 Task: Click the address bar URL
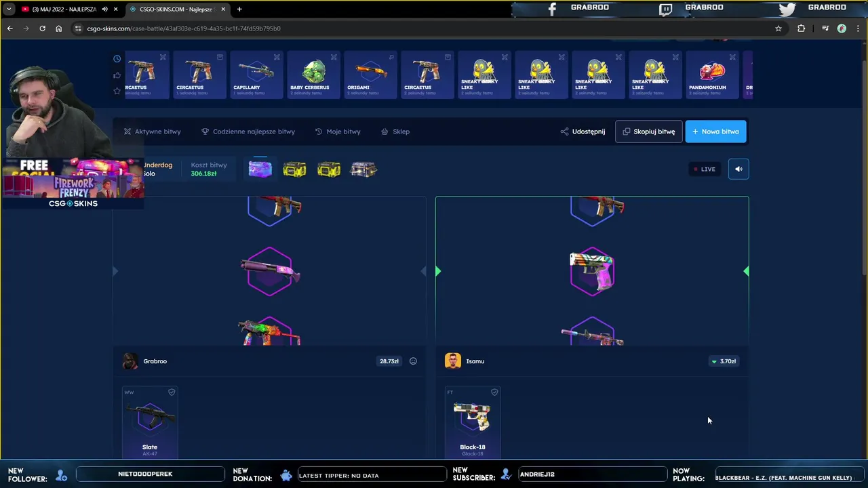[x=183, y=28]
